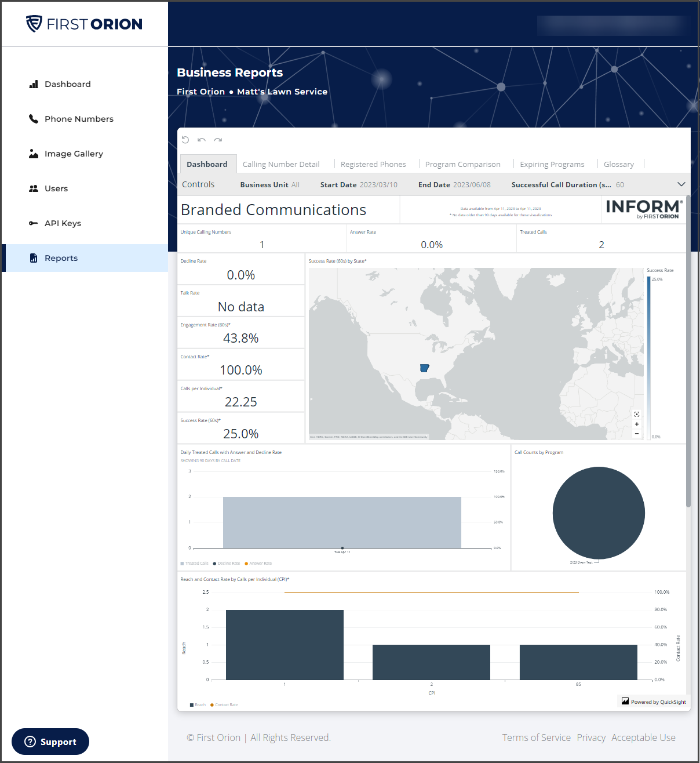Click the map zoom in plus button
The image size is (700, 763).
coord(637,424)
